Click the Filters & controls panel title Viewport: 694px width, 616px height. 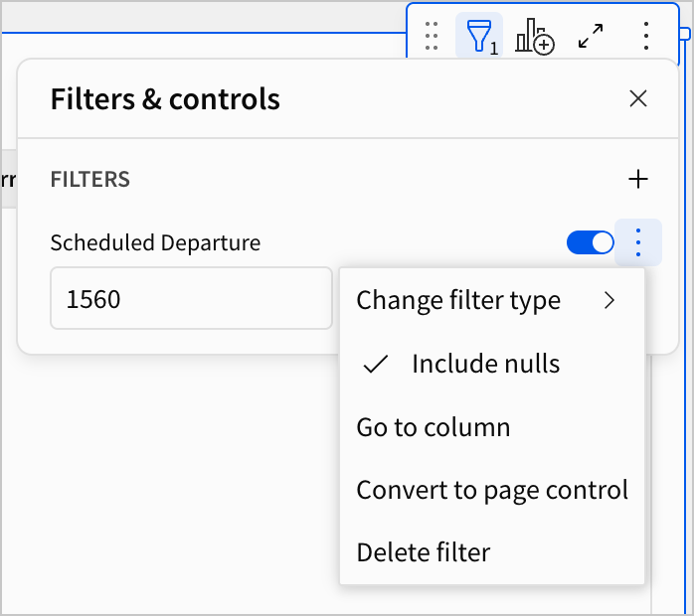[x=165, y=99]
